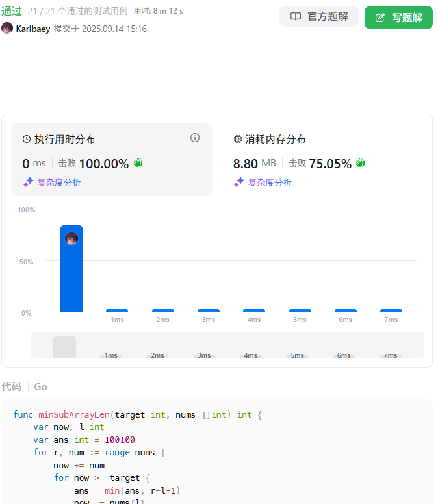Open the Karlbaey username link
The image size is (438, 504).
tap(33, 29)
